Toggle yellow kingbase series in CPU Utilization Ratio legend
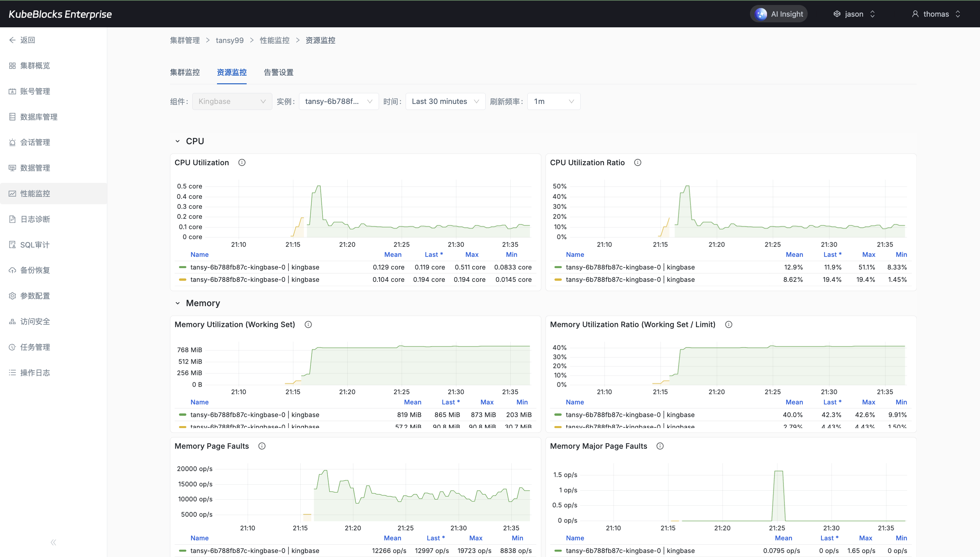Image resolution: width=980 pixels, height=557 pixels. [630, 279]
